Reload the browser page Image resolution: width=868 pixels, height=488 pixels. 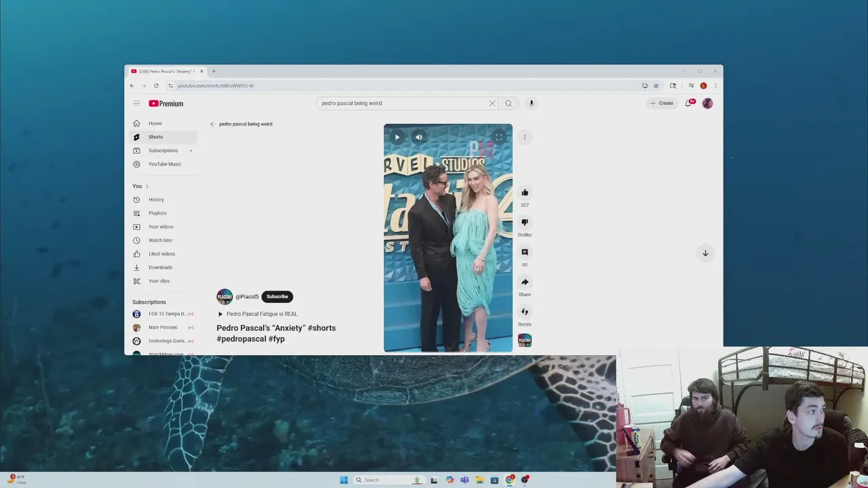pos(156,85)
